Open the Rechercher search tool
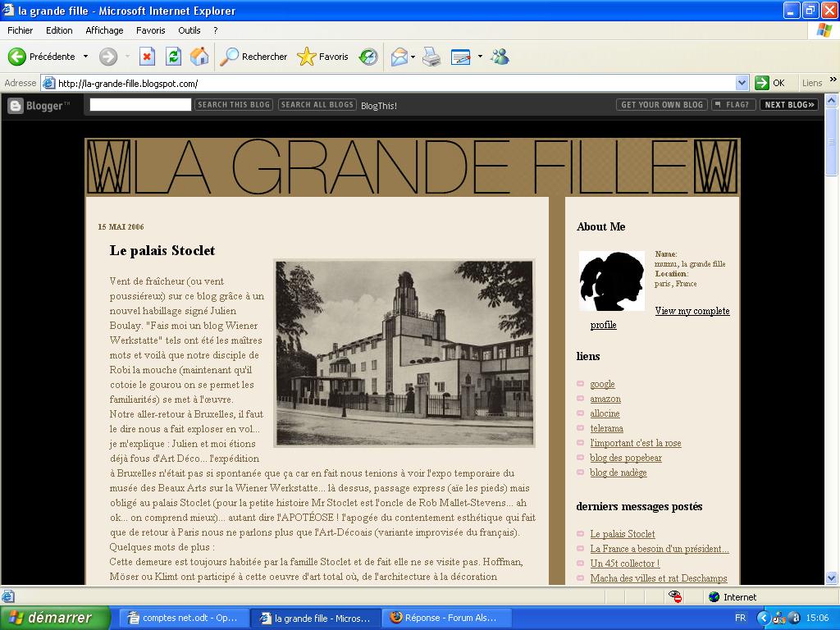This screenshot has height=630, width=840. [254, 57]
